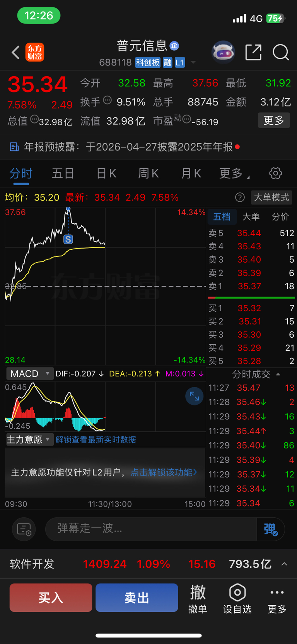Collapse the 分时成交 list arrow
297x644 pixels.
click(278, 374)
